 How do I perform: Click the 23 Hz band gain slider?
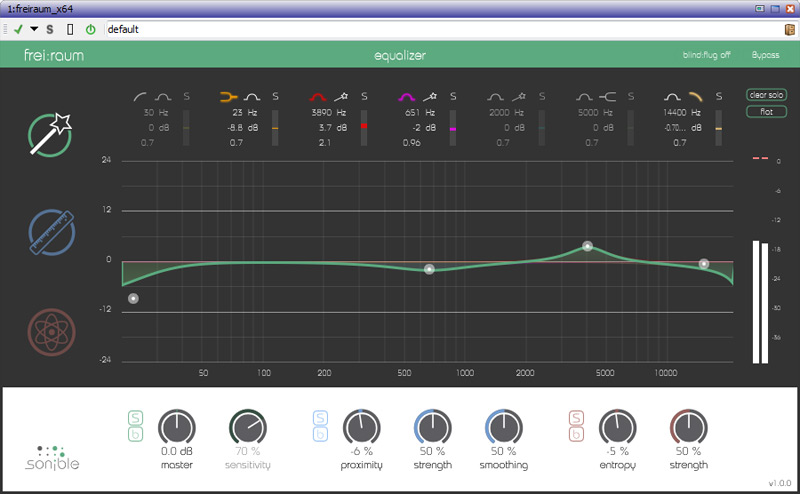pyautogui.click(x=275, y=128)
